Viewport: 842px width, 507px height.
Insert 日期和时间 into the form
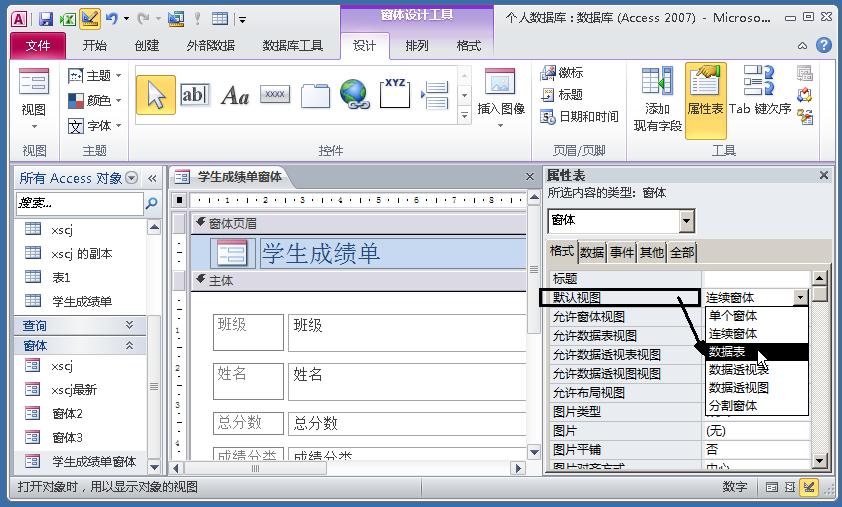click(579, 117)
